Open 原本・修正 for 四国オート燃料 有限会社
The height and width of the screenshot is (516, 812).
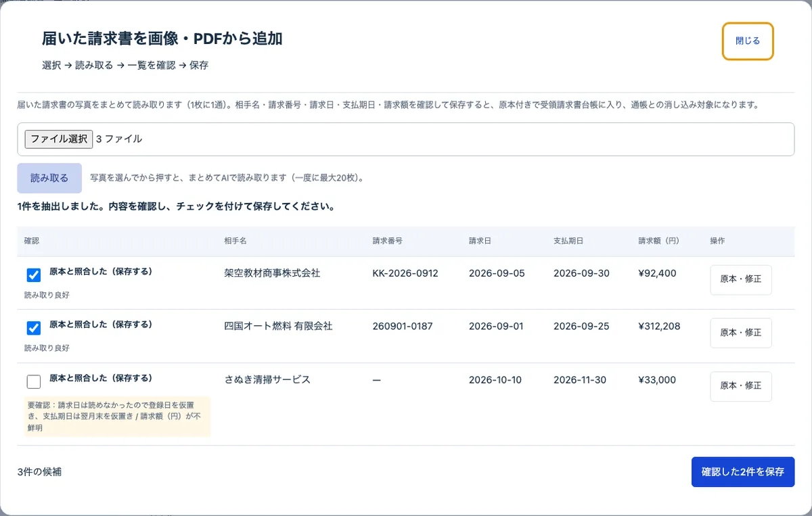pyautogui.click(x=741, y=333)
